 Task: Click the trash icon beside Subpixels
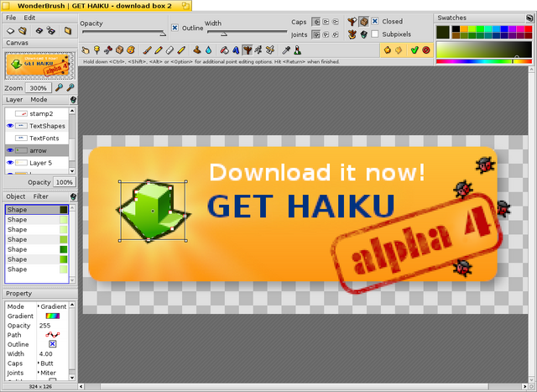click(x=363, y=34)
